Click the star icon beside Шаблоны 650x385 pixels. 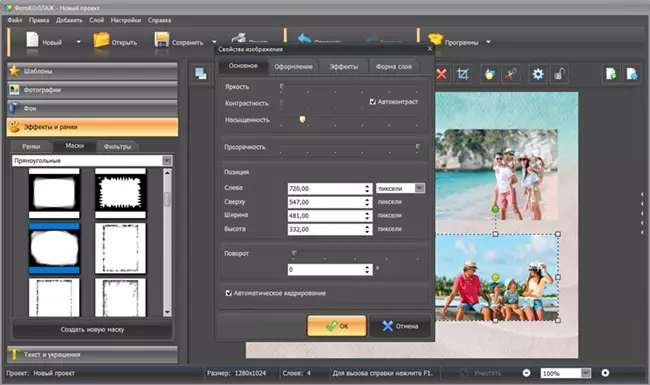click(x=14, y=71)
